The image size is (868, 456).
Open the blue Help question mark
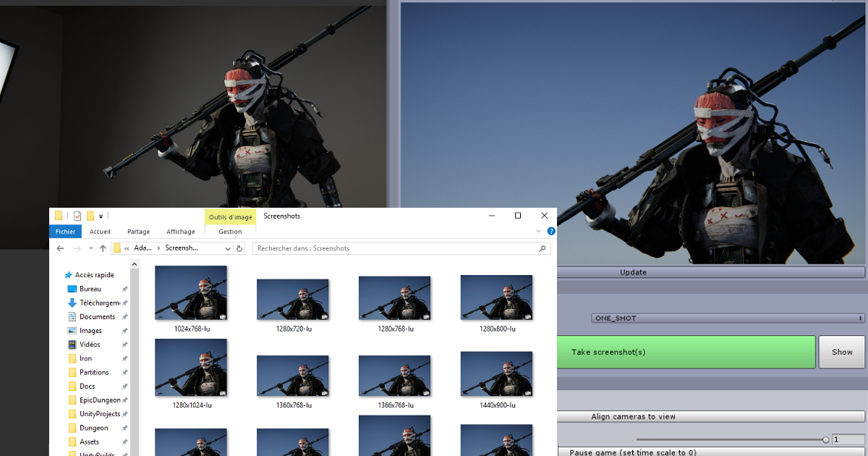click(x=551, y=231)
